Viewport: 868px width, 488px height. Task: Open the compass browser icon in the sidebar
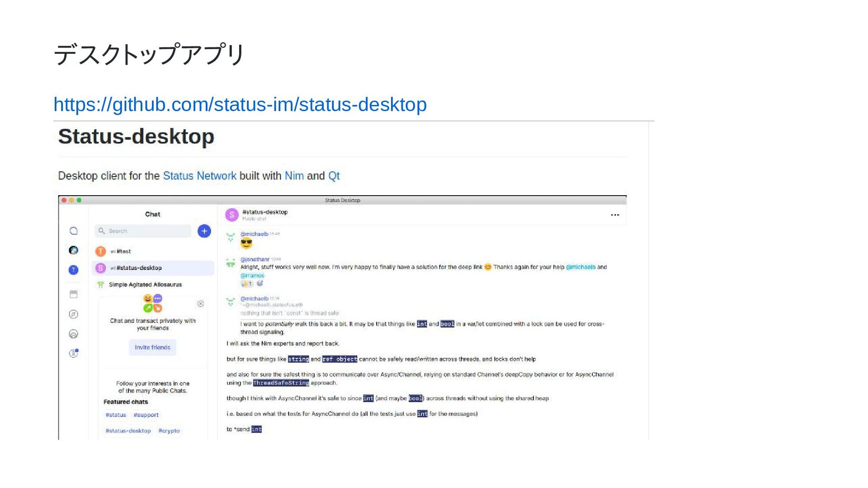[73, 314]
